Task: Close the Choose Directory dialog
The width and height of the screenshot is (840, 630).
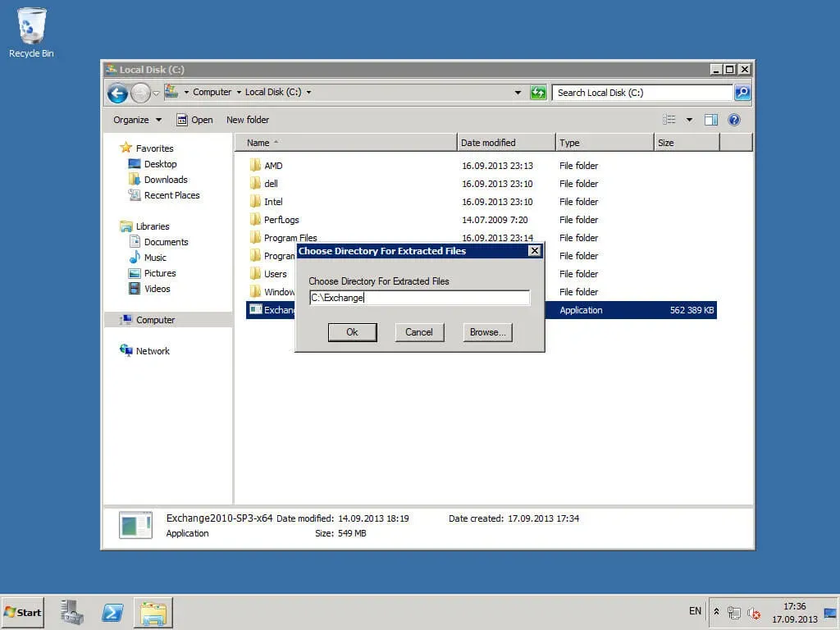Action: pos(534,251)
